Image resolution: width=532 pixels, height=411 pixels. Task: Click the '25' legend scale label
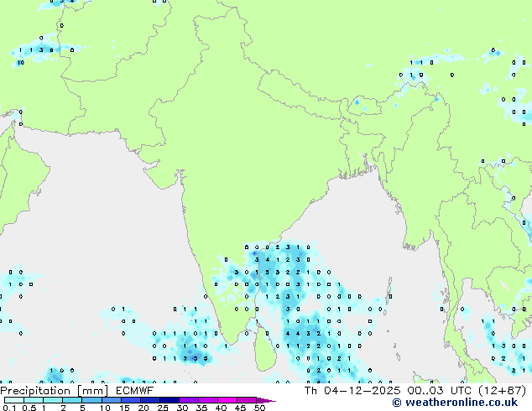tap(163, 408)
